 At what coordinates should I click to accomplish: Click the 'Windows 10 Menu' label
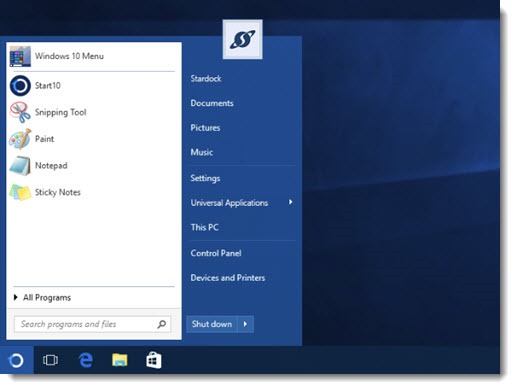(x=69, y=56)
